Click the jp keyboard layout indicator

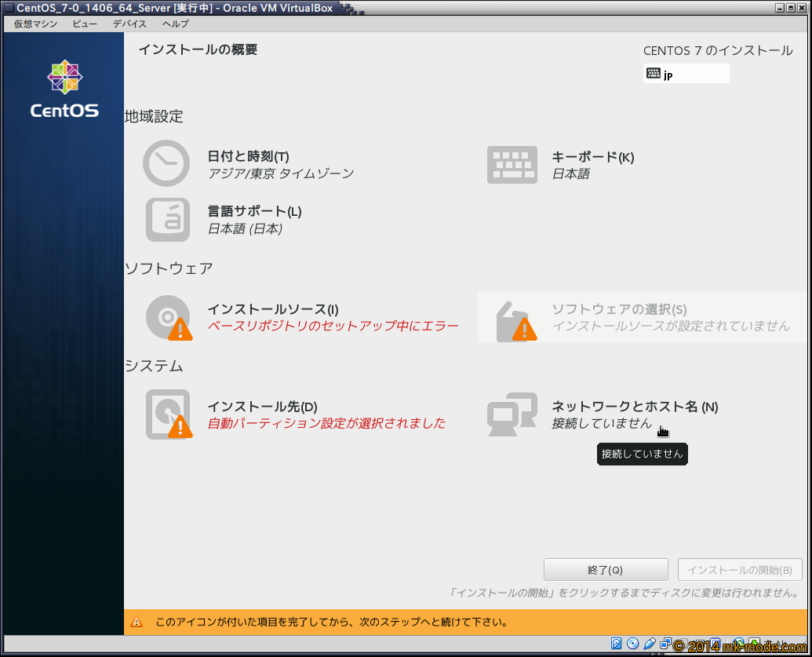point(686,74)
